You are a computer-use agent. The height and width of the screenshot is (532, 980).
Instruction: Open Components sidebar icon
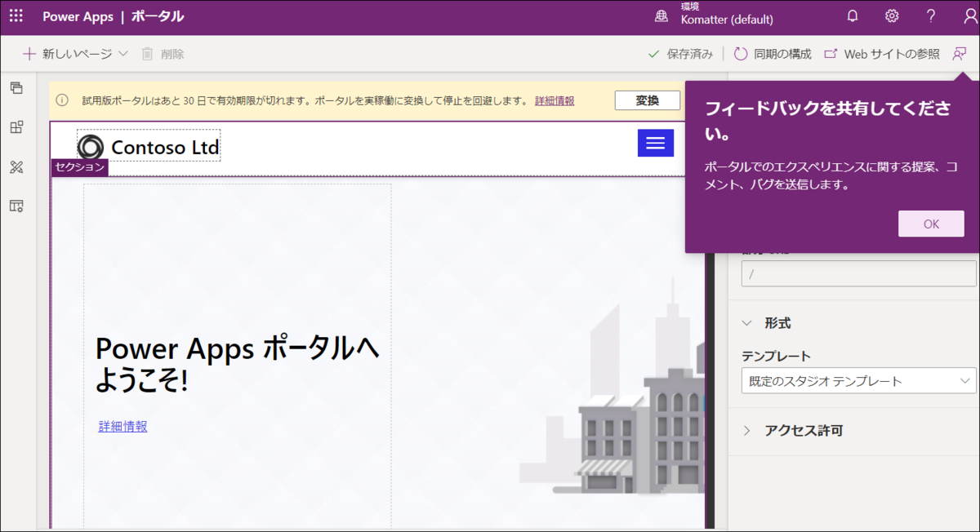click(x=16, y=127)
